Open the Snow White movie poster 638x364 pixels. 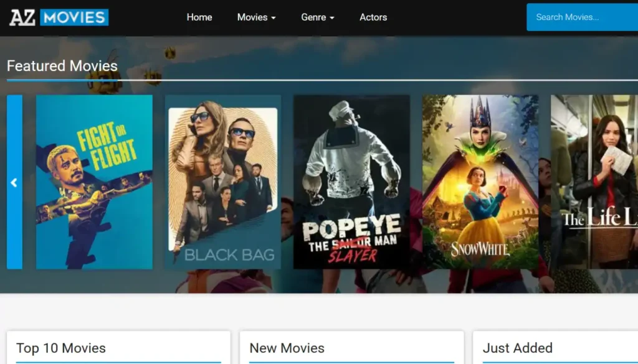pos(480,182)
